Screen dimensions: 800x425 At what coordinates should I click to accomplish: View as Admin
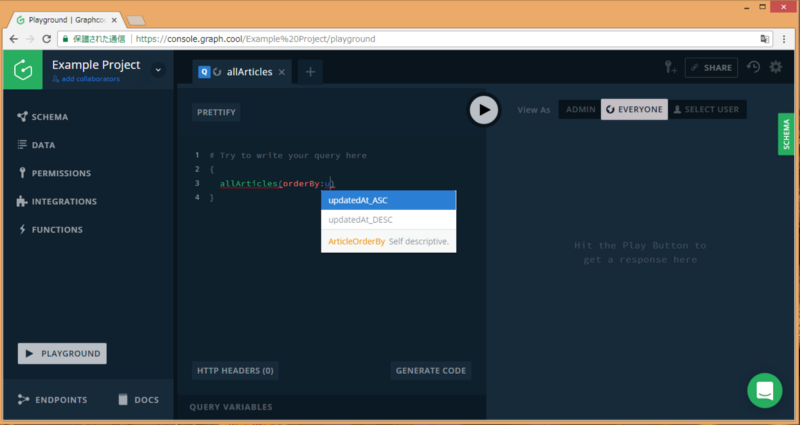pos(580,110)
